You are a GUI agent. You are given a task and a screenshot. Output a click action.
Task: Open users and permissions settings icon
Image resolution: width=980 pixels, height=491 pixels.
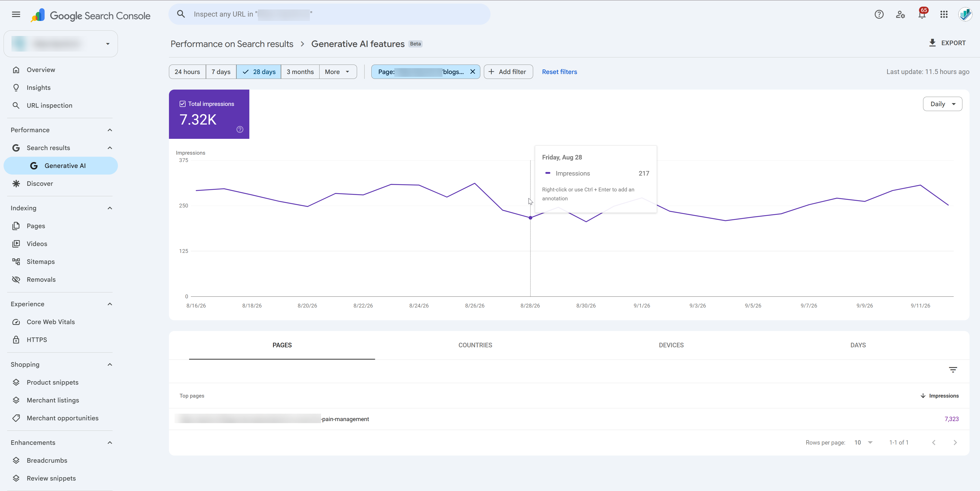(x=900, y=15)
